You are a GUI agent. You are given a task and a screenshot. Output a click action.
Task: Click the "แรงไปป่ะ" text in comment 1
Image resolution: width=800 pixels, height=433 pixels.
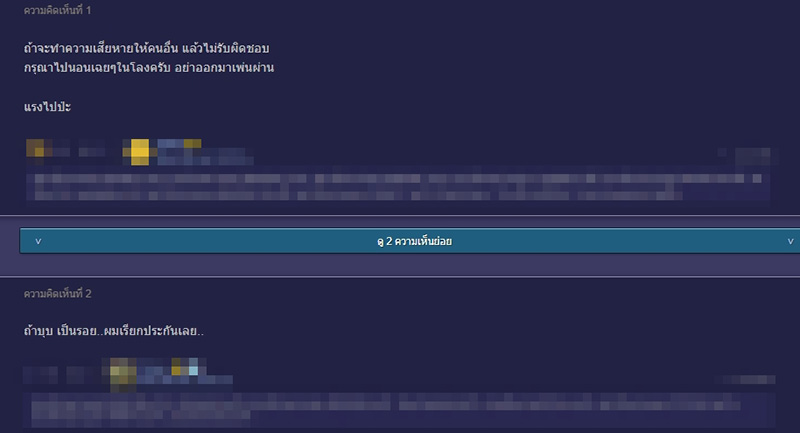[53, 106]
